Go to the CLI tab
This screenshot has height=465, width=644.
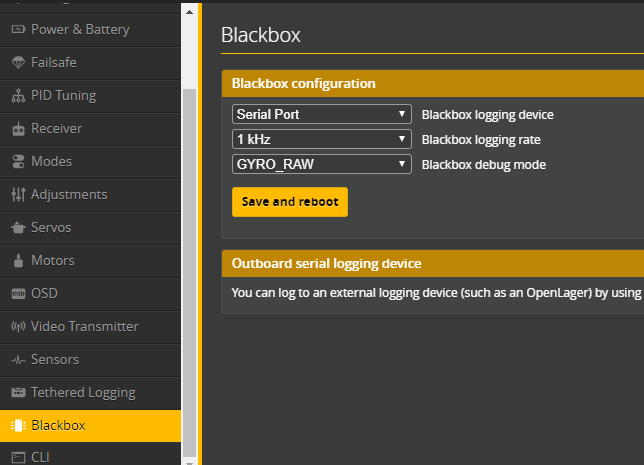point(40,457)
